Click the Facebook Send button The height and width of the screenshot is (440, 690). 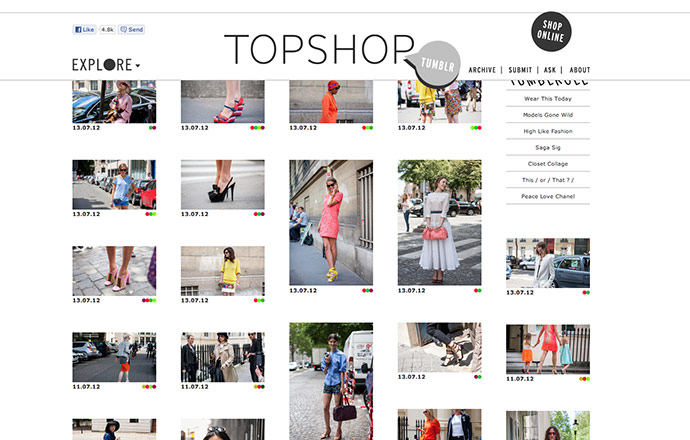click(x=131, y=29)
